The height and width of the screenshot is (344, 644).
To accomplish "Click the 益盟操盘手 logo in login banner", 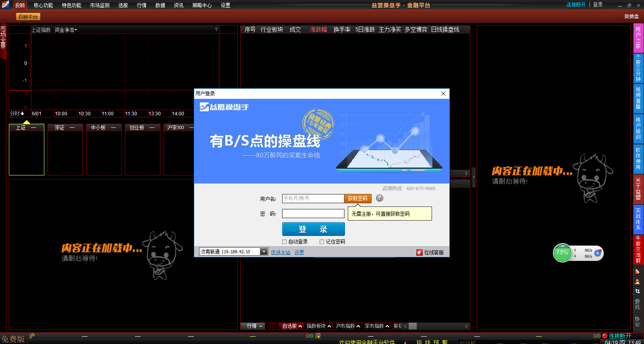I will click(x=224, y=107).
